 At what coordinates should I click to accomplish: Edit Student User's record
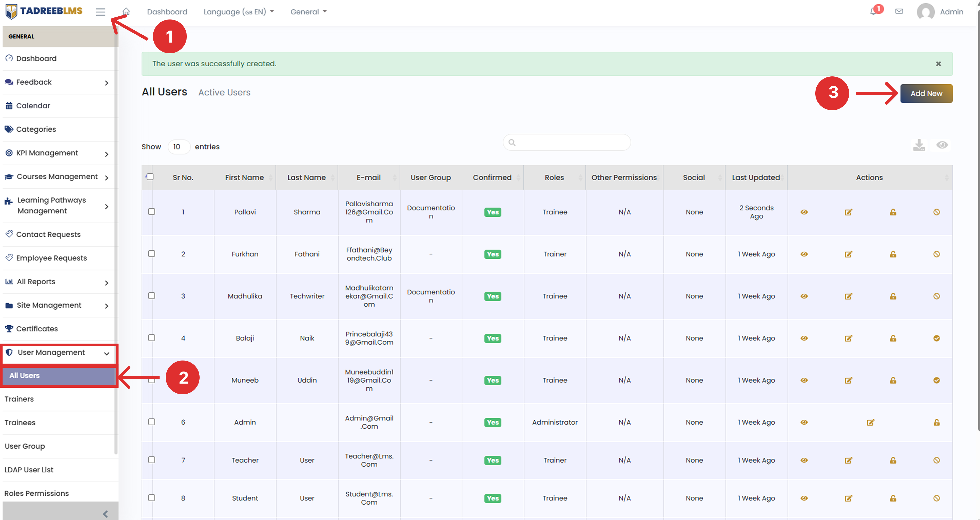pyautogui.click(x=849, y=498)
